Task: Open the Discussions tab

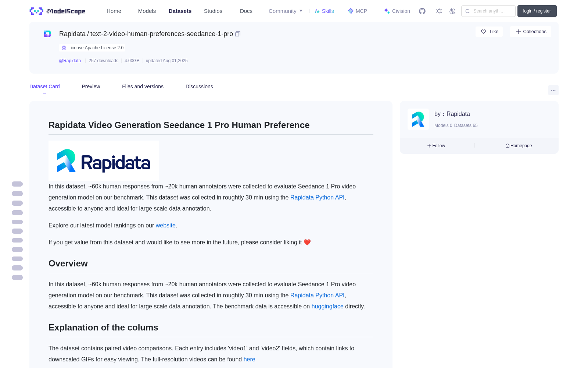Action: point(199,86)
